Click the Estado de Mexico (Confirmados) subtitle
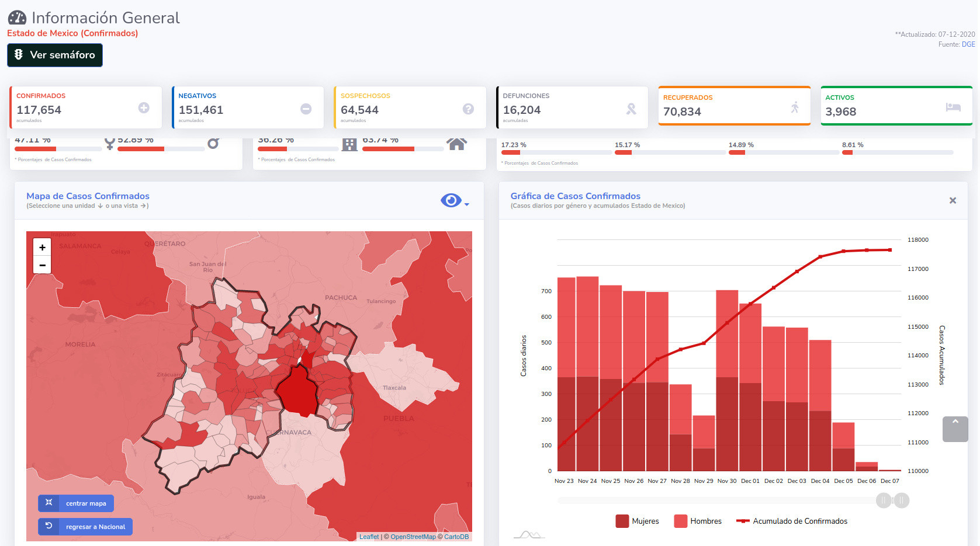The height and width of the screenshot is (546, 980). [x=72, y=33]
